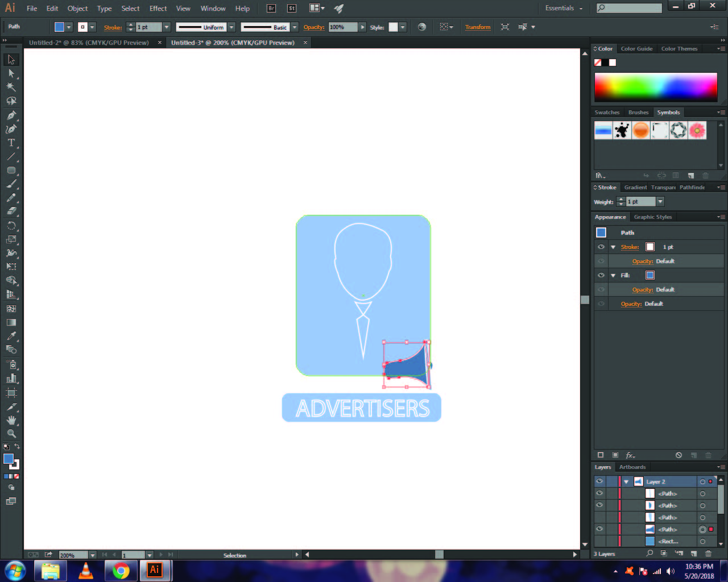Click the Recolor Artwork icon
728x582 pixels.
(x=421, y=27)
